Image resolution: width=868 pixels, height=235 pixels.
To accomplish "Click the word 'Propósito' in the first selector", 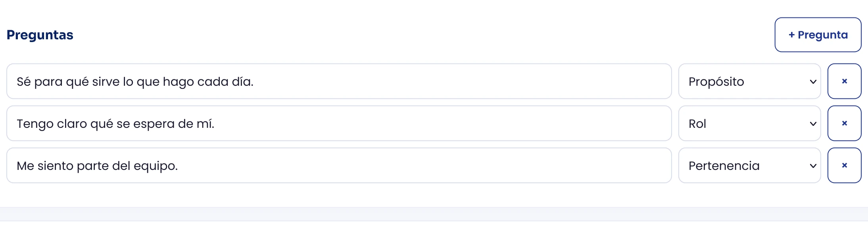I will [x=716, y=82].
